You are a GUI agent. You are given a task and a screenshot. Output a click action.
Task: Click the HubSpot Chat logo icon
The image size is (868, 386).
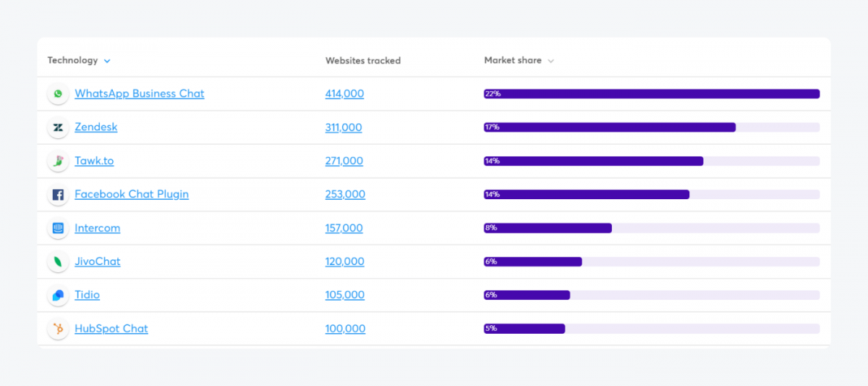pyautogui.click(x=58, y=329)
